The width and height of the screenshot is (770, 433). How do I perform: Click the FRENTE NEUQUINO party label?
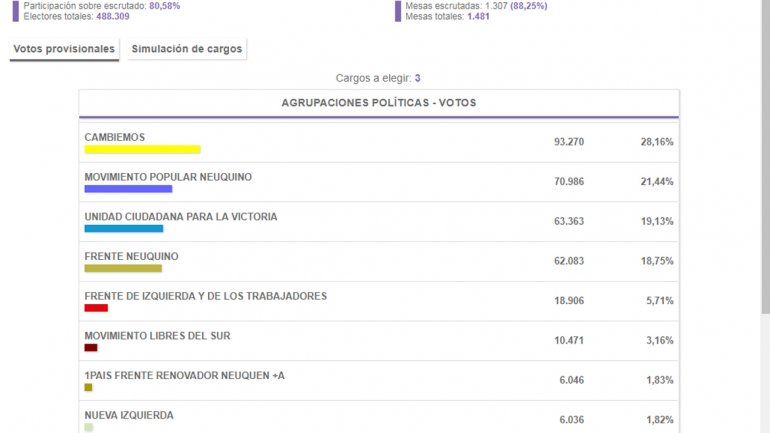click(x=131, y=256)
